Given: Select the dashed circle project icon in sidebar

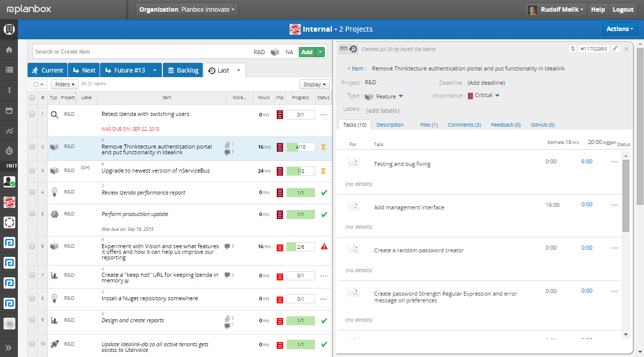Looking at the screenshot, I should pos(9,222).
